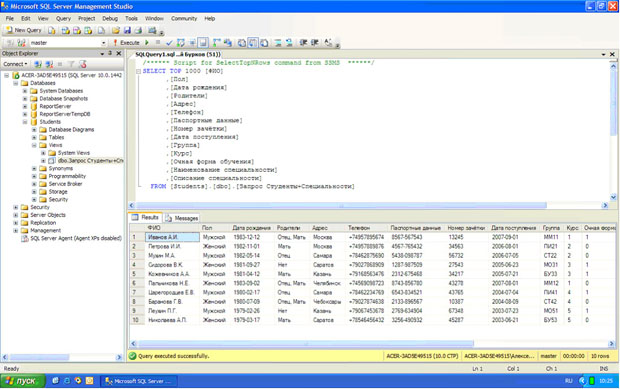Image resolution: width=620 pixels, height=389 pixels.
Task: Pin the Object Explorer with auto-hide pushpin
Action: [110, 53]
